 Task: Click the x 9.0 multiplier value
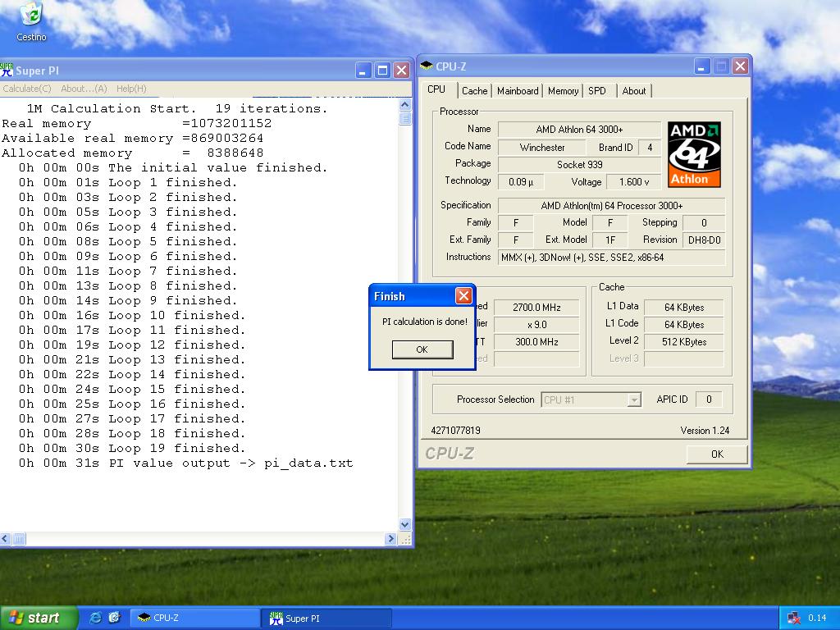536,325
